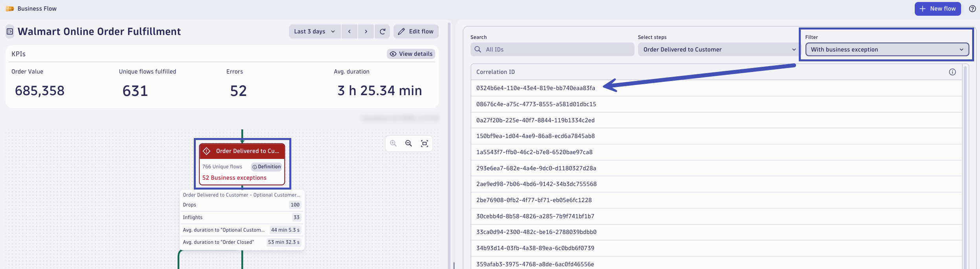
Task: Click the flow icon beside Walmart title
Action: [10, 31]
